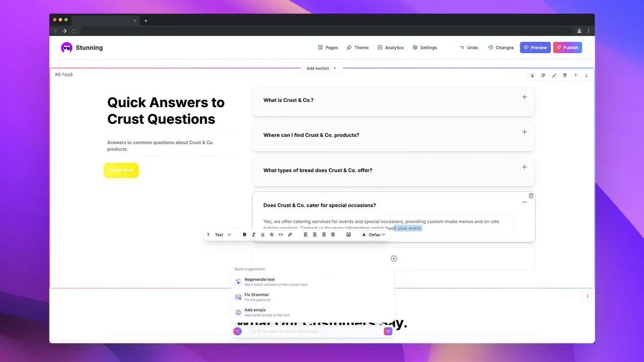644x362 pixels.
Task: Click the browser profile icon
Action: point(580,31)
